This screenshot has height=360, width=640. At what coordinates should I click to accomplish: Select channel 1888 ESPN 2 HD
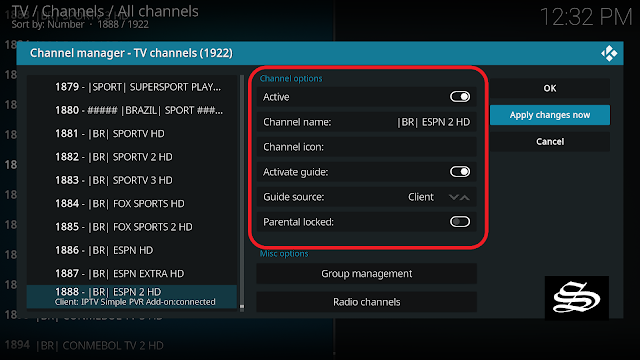[x=132, y=296]
